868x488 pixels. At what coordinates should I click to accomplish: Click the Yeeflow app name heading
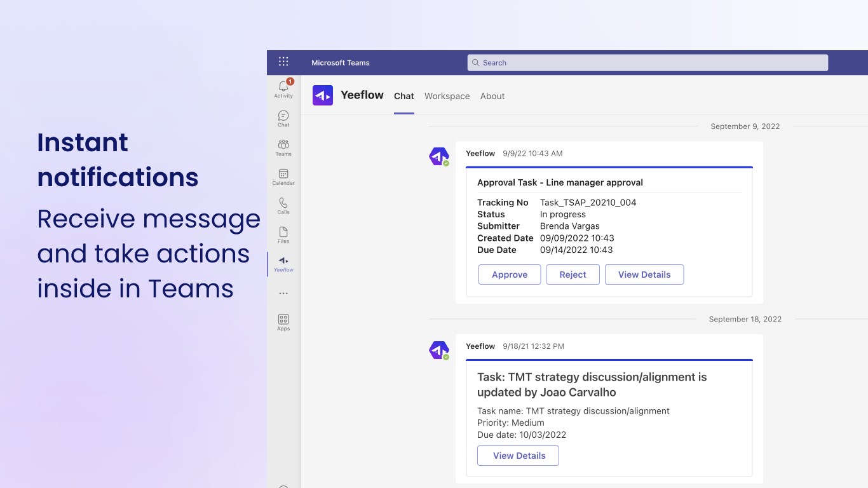click(362, 95)
